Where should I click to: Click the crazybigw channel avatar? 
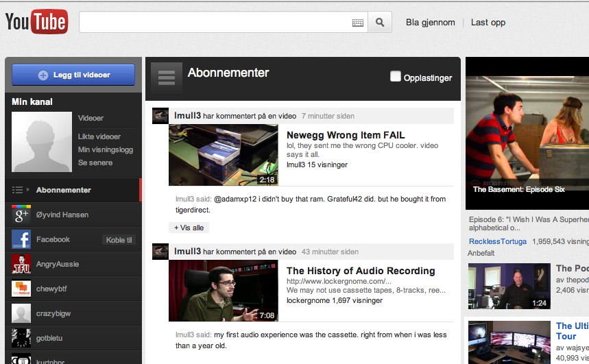pos(21,313)
